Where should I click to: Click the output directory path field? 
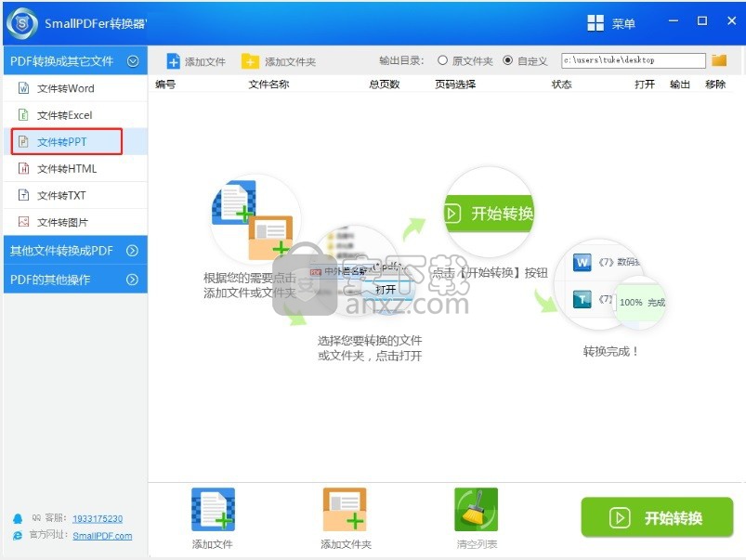tap(634, 60)
